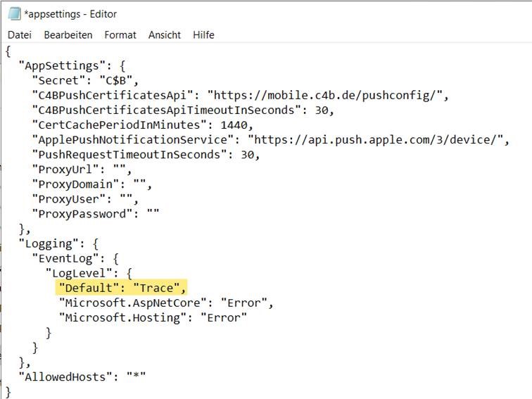The image size is (532, 399).
Task: Click the Notepad icon in title bar
Action: pos(14,14)
